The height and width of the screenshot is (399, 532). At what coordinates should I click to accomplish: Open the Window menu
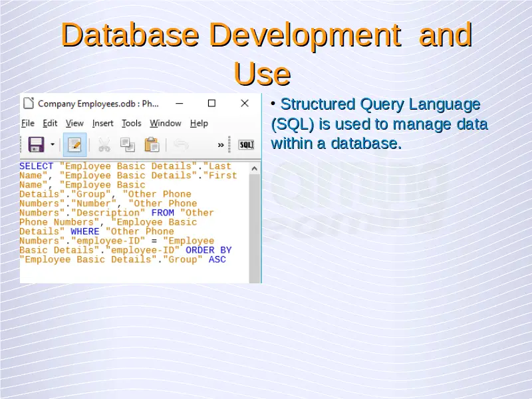pyautogui.click(x=165, y=123)
